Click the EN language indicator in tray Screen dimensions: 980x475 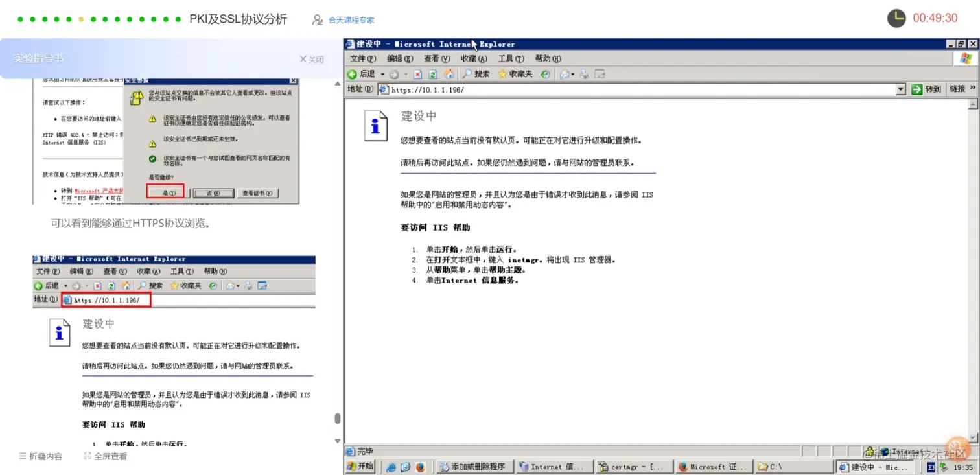(931, 467)
